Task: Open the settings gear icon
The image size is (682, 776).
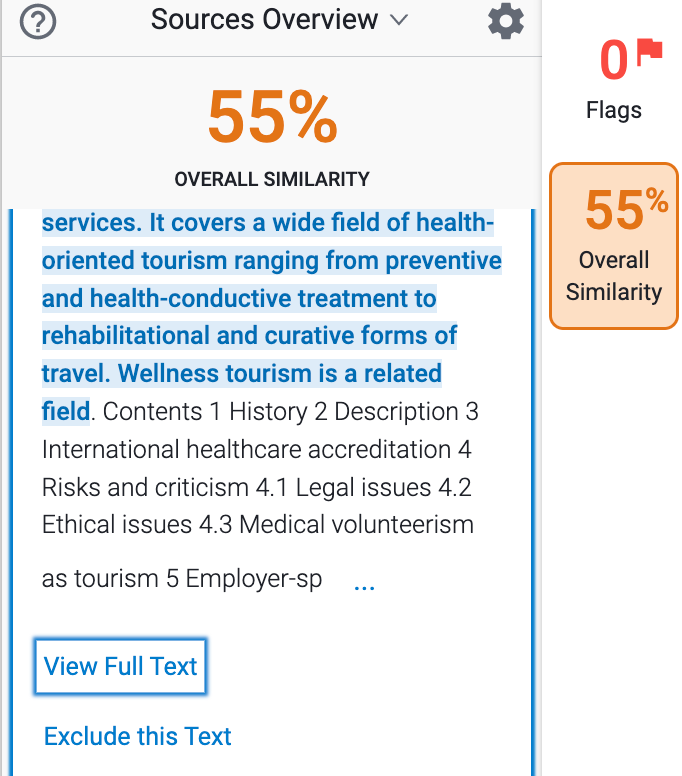Action: pyautogui.click(x=505, y=21)
